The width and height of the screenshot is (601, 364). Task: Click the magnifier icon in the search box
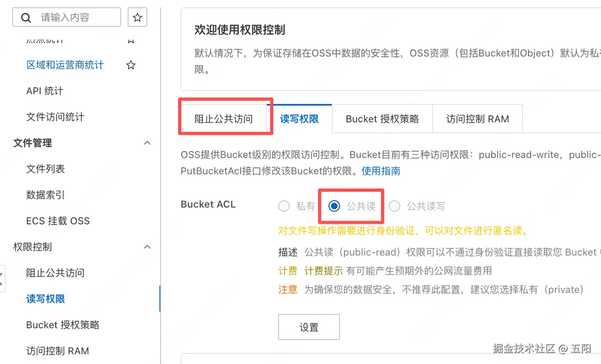[x=26, y=18]
